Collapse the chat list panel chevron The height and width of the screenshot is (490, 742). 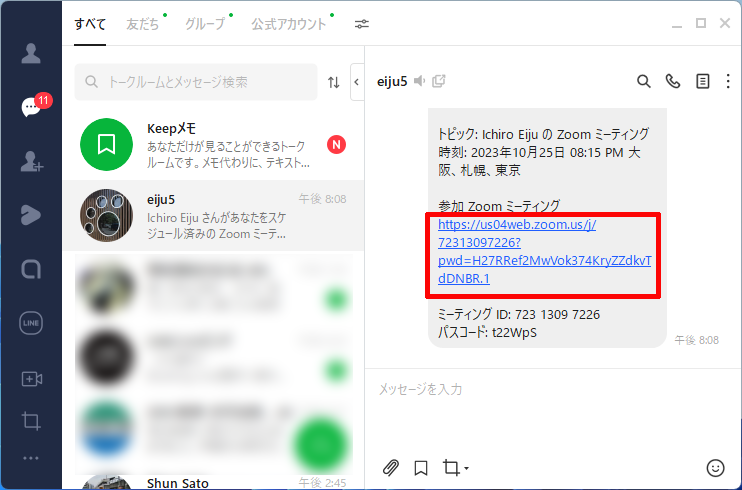[357, 82]
